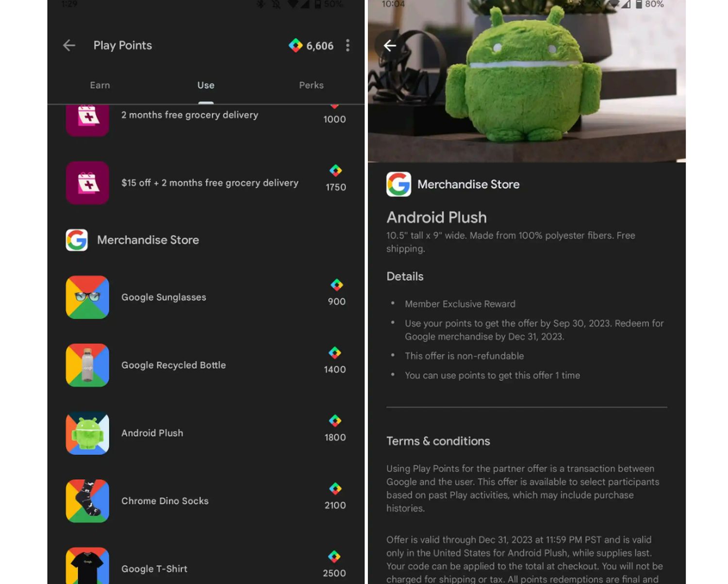Switch to the Earn tab
This screenshot has height=584, width=728.
click(x=100, y=85)
